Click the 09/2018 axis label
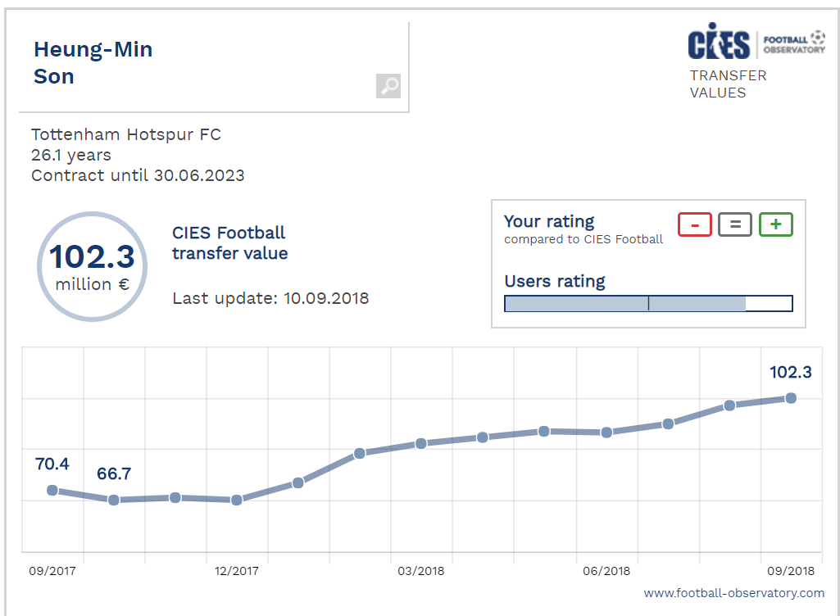The height and width of the screenshot is (616, 840). coord(791,571)
